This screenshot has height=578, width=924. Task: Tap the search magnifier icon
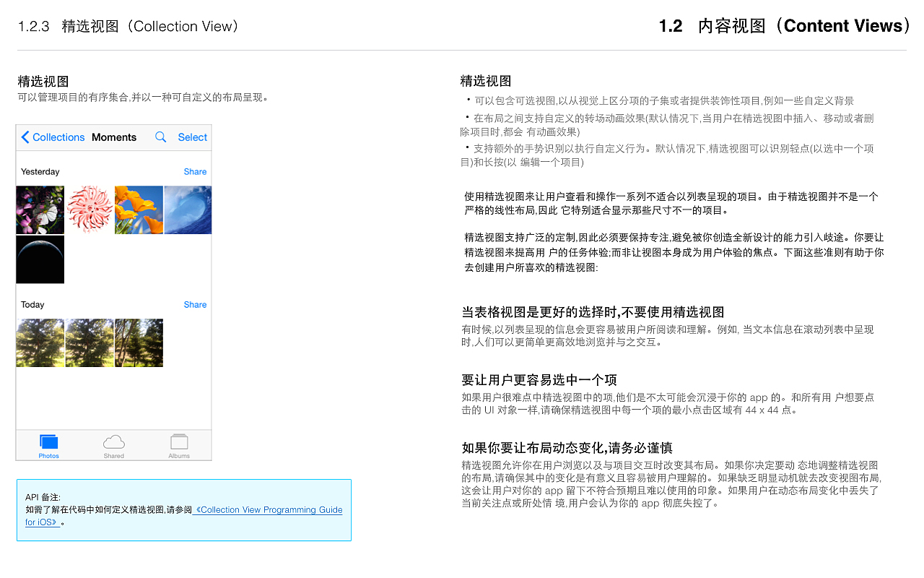click(x=161, y=137)
